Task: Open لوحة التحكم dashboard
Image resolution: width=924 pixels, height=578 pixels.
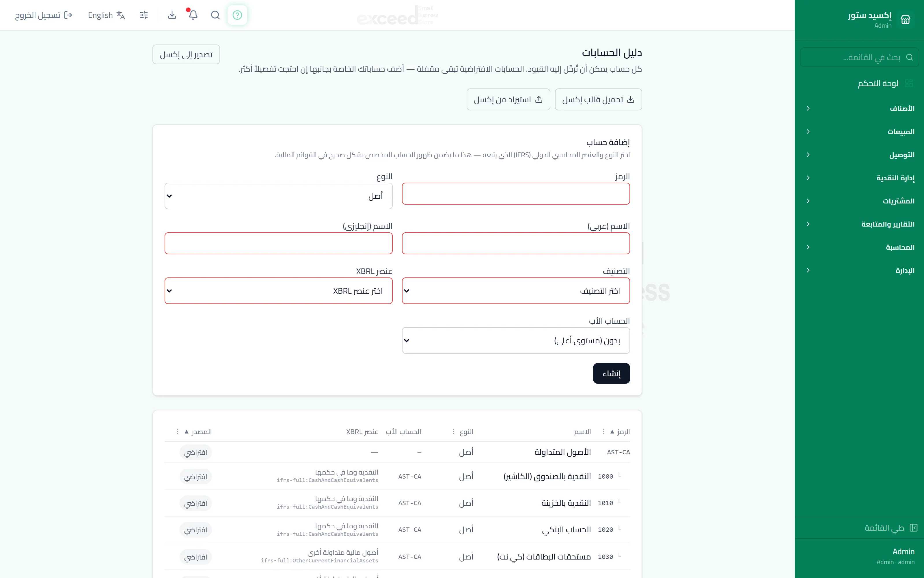Action: [x=859, y=83]
